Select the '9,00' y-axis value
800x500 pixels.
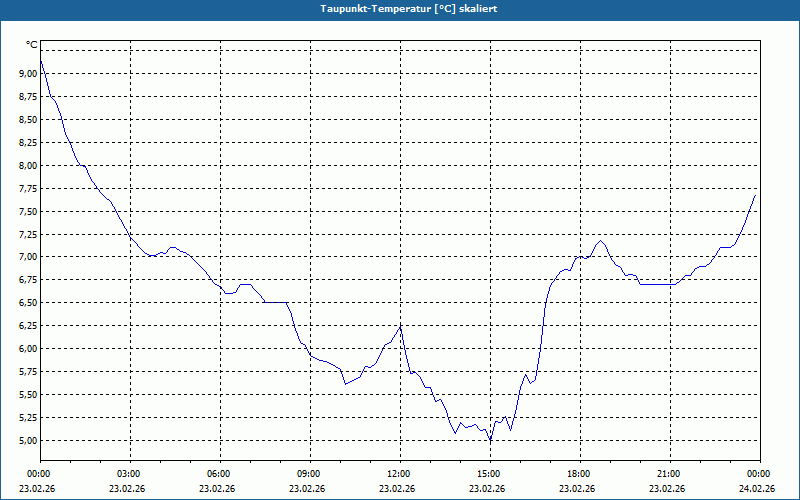(28, 73)
